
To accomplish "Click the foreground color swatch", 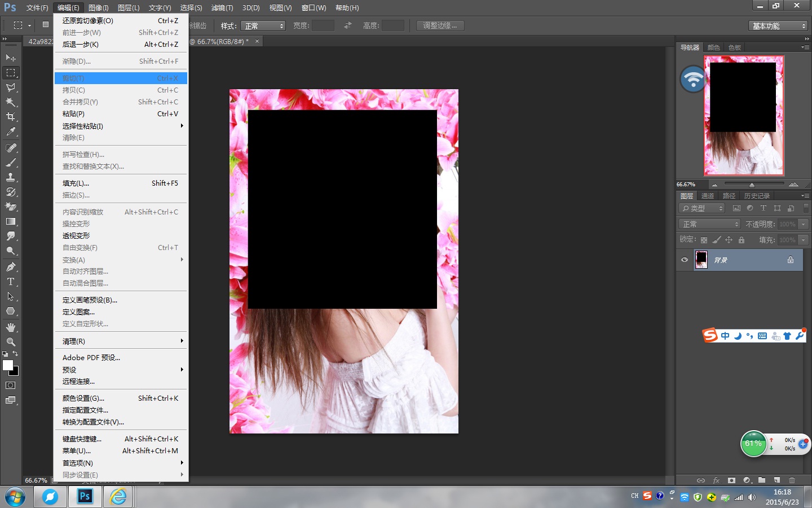I will pyautogui.click(x=7, y=365).
